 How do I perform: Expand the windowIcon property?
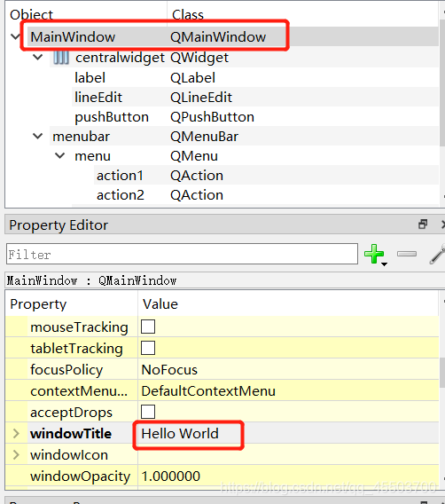[16, 454]
